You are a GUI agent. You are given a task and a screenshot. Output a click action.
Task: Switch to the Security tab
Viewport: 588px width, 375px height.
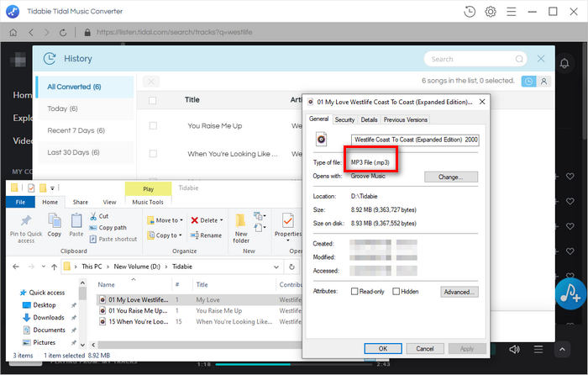click(344, 119)
